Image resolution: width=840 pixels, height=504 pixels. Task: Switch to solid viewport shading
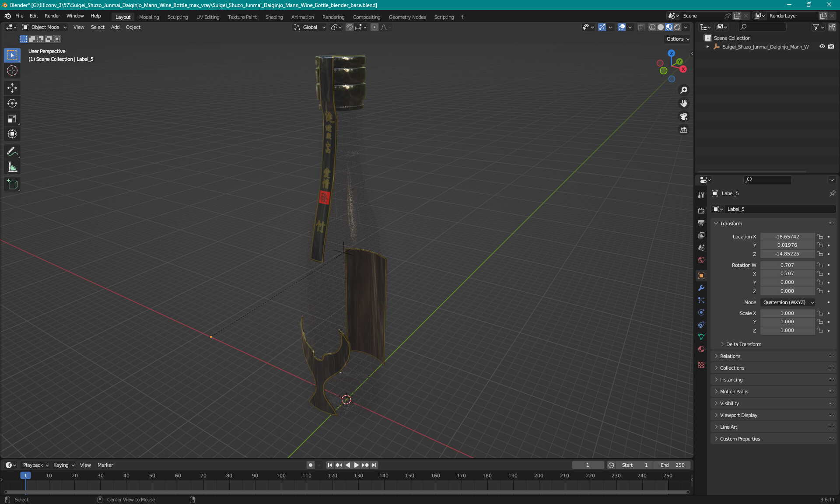click(661, 27)
